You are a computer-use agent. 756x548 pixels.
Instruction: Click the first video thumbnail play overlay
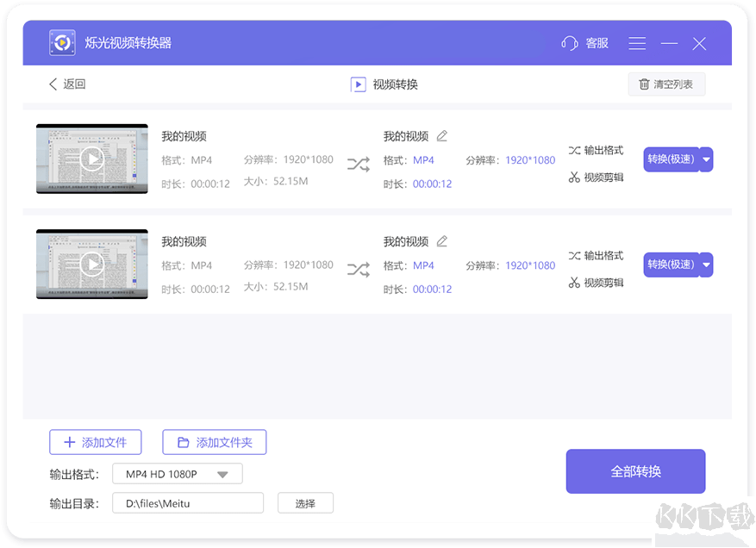pyautogui.click(x=91, y=159)
